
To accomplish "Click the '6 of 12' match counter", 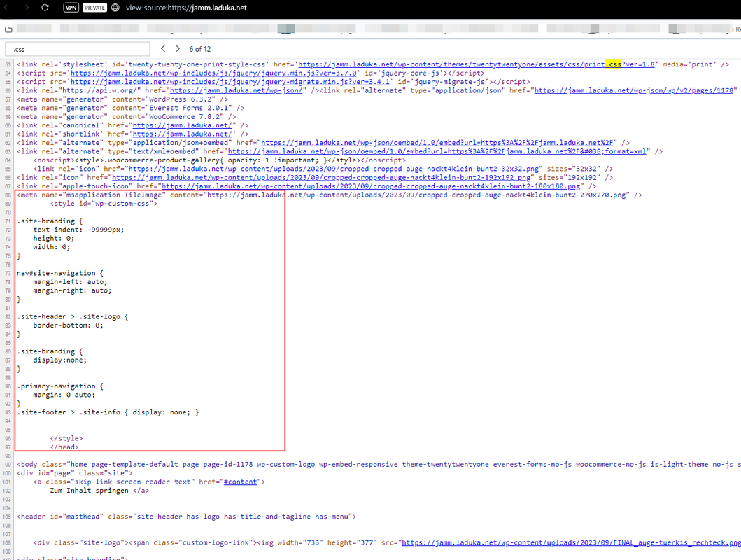I will 200,49.
